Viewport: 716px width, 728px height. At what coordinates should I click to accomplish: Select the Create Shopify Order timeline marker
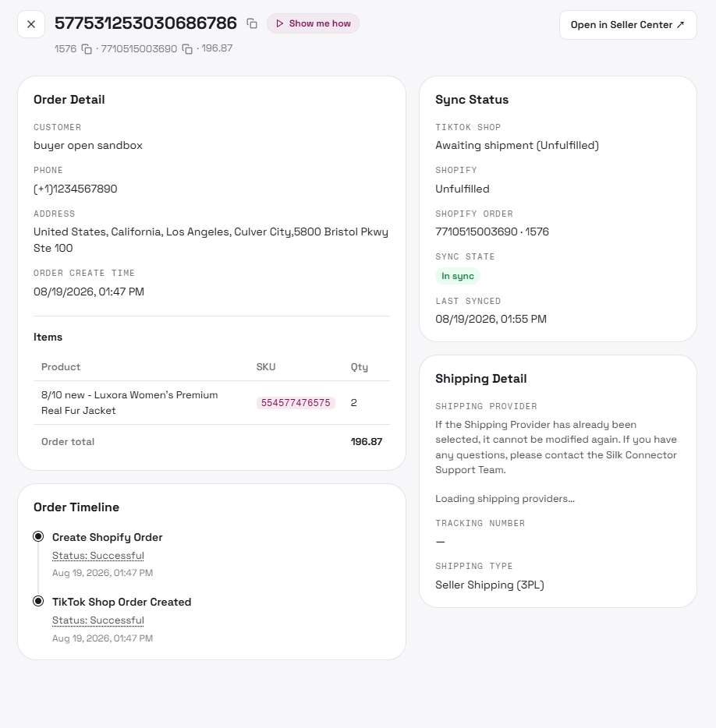[x=38, y=537]
